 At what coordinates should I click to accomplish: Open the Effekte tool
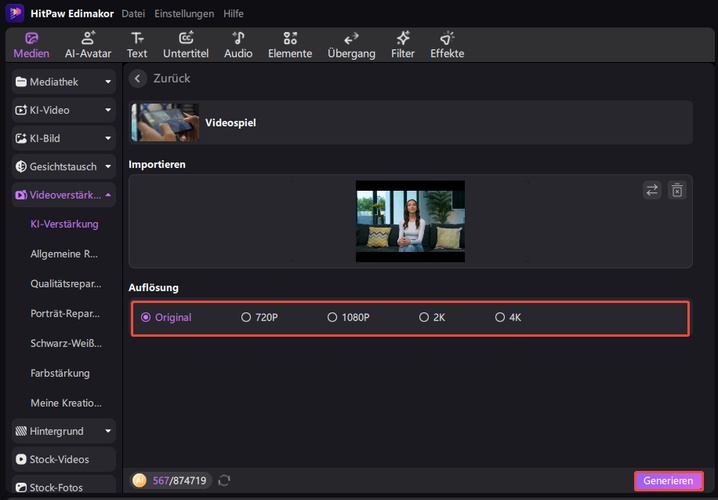tap(447, 45)
